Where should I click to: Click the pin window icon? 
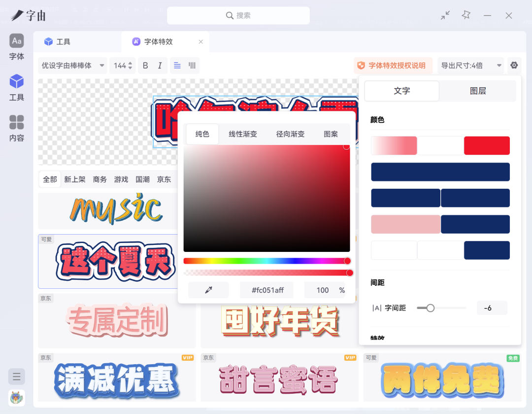pyautogui.click(x=466, y=15)
